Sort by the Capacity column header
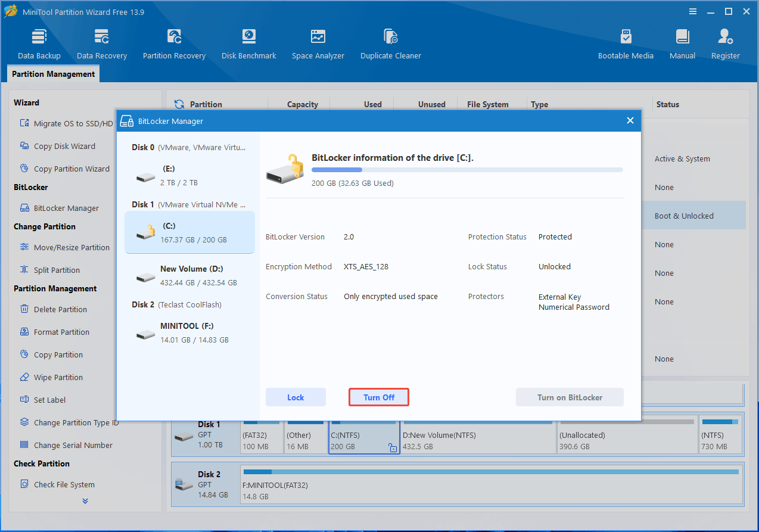The width and height of the screenshot is (759, 532). click(302, 104)
